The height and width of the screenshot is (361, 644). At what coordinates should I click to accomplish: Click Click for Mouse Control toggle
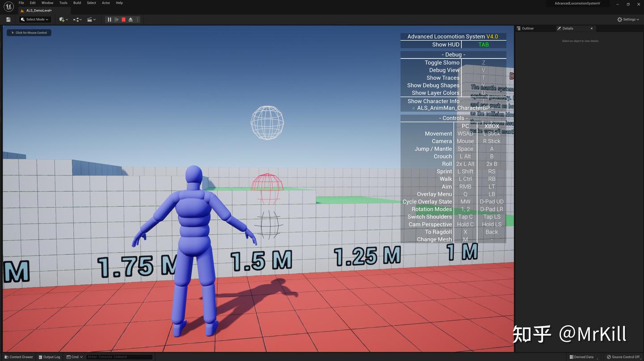point(29,32)
